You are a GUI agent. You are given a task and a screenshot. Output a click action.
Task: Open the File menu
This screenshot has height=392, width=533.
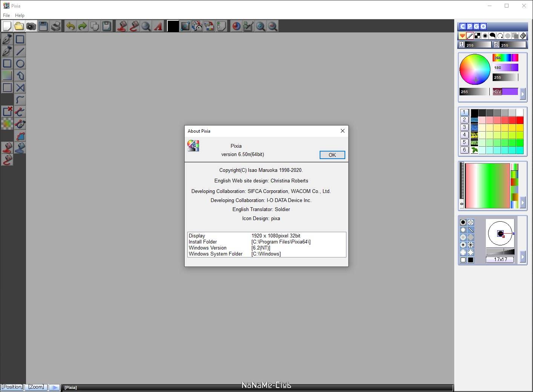6,15
